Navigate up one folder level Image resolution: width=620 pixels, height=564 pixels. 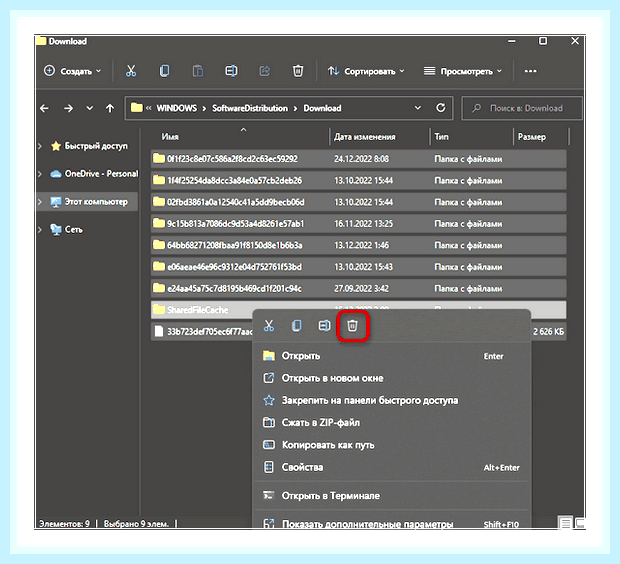(x=110, y=108)
